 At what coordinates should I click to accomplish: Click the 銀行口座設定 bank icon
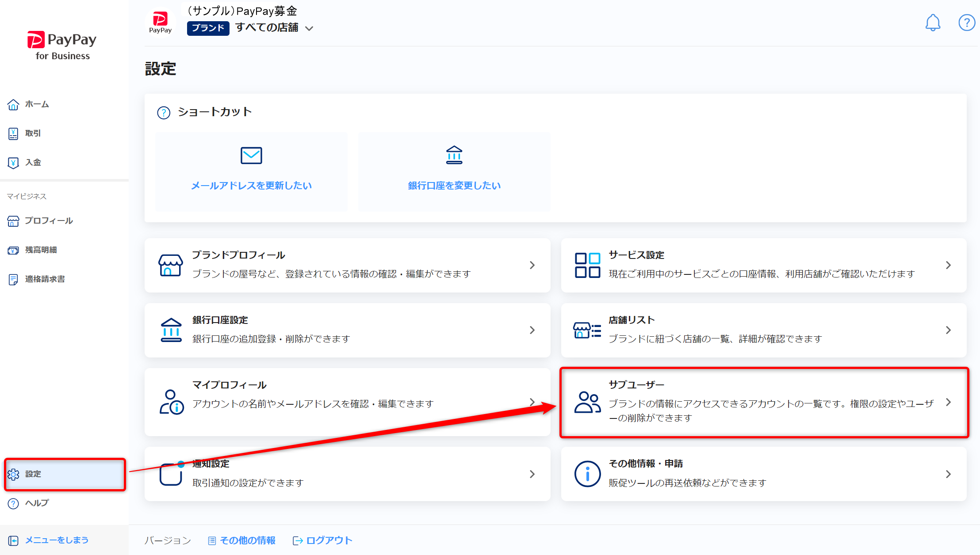(171, 330)
